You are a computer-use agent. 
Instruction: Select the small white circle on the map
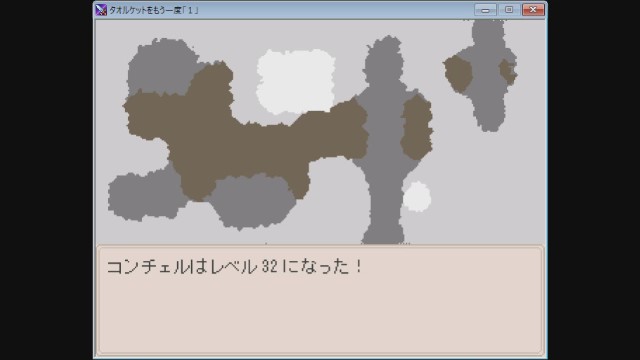[x=417, y=197]
